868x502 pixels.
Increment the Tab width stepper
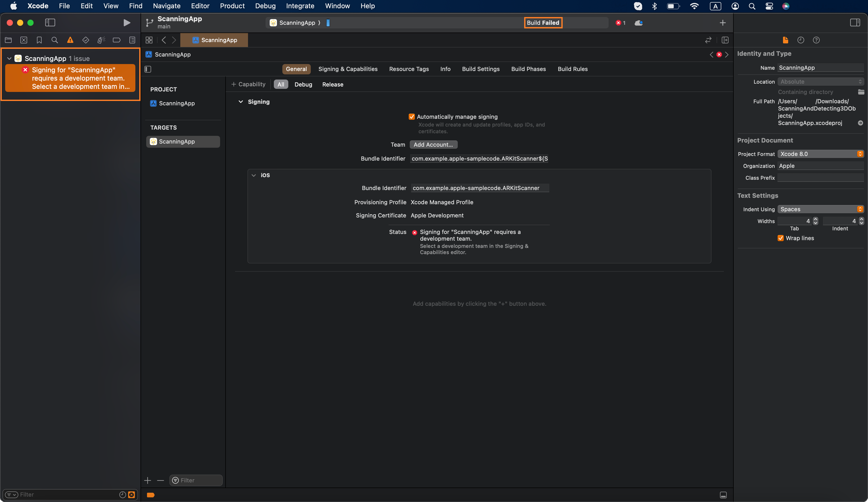click(815, 219)
